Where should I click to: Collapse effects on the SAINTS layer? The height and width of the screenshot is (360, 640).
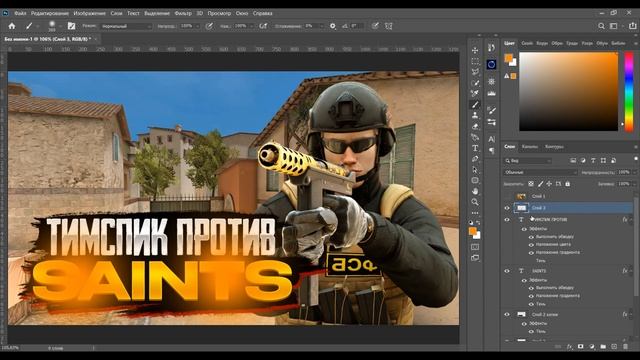[x=631, y=271]
